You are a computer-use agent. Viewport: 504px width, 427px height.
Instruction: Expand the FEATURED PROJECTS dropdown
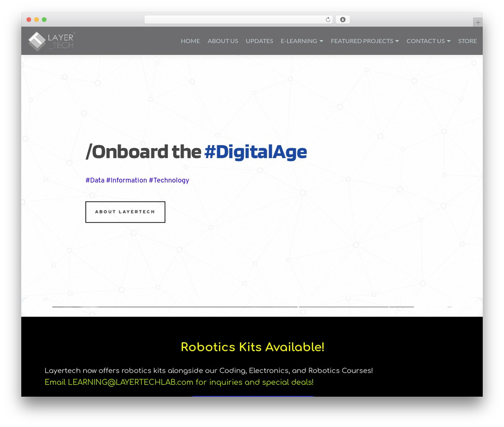365,41
